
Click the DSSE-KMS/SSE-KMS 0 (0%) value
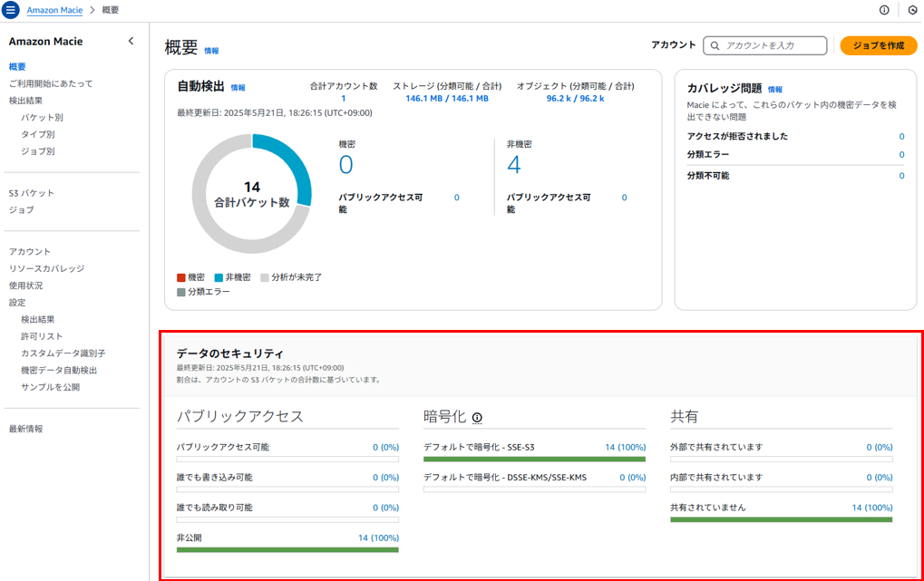[632, 478]
